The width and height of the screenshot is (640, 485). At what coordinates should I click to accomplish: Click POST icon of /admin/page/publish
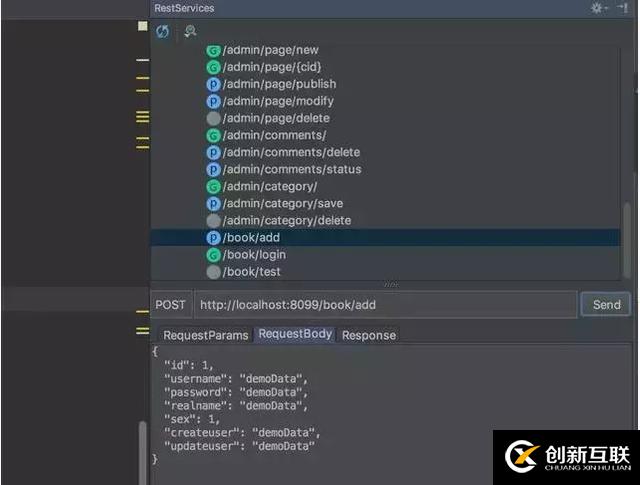(x=213, y=85)
